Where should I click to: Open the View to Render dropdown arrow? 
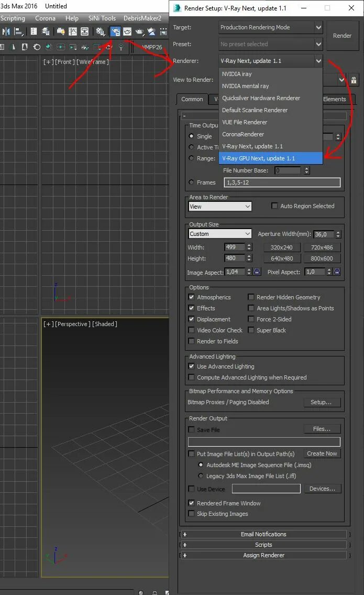tap(341, 80)
